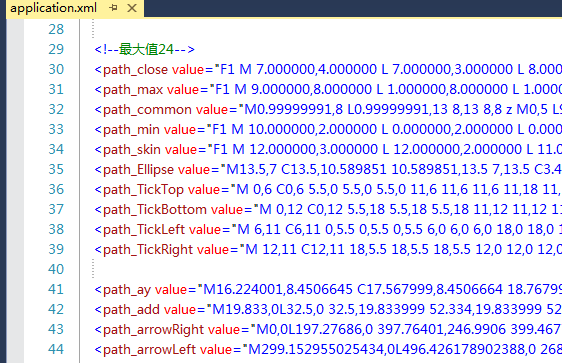Click the path_skin element name
The image size is (562, 363).
click(x=132, y=150)
